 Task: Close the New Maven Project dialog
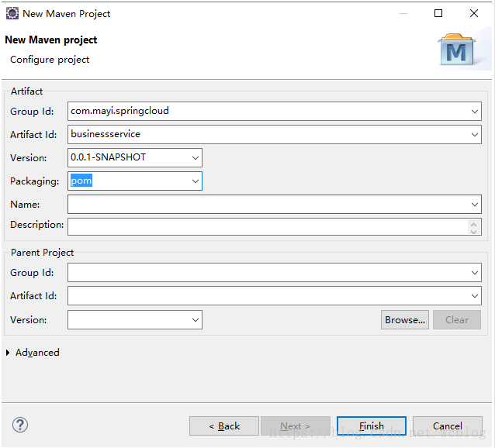[x=474, y=13]
